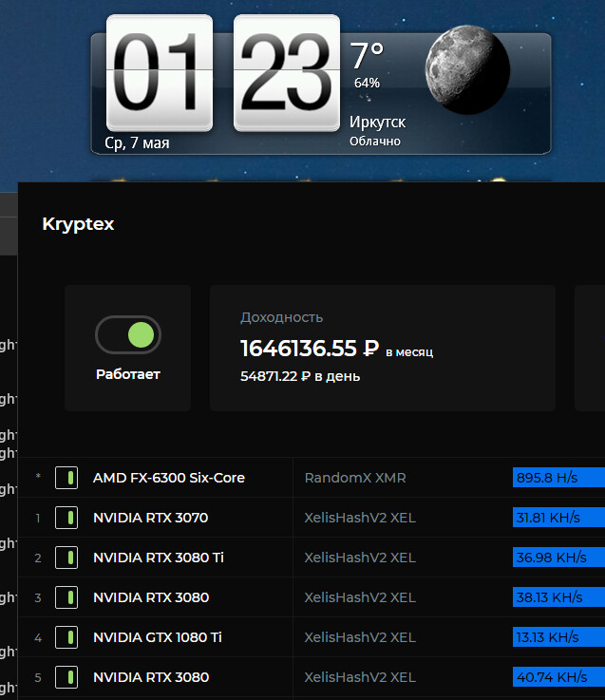Click the 64% humidity value
The width and height of the screenshot is (605, 700).
(x=367, y=83)
